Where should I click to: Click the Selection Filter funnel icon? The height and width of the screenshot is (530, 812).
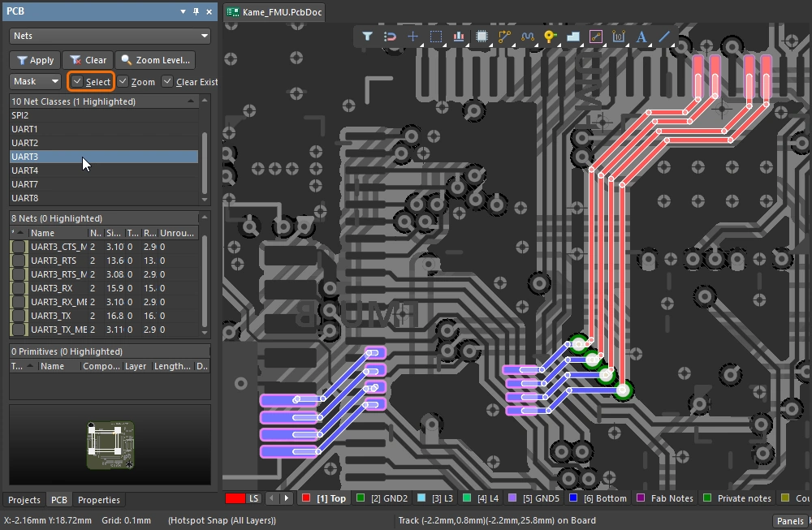(367, 37)
